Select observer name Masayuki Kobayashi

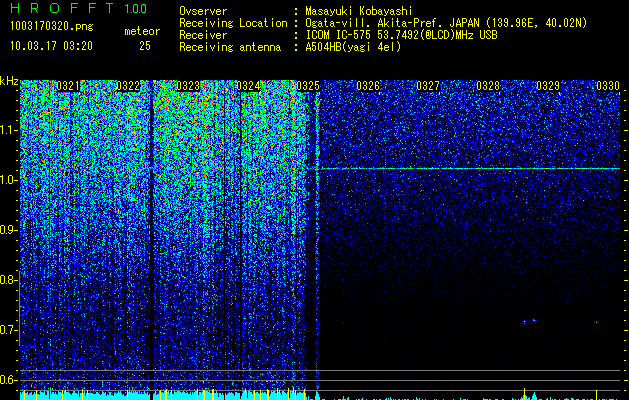click(x=359, y=11)
